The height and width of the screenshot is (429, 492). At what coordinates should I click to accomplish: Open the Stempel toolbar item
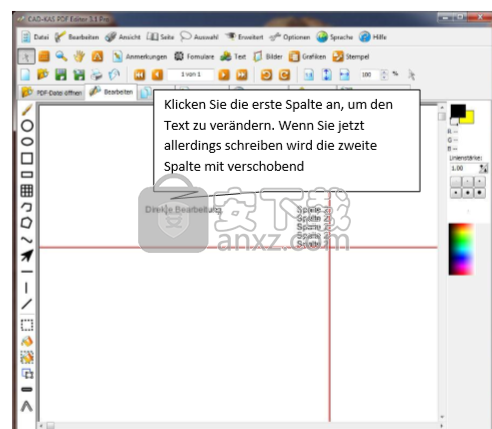click(351, 57)
